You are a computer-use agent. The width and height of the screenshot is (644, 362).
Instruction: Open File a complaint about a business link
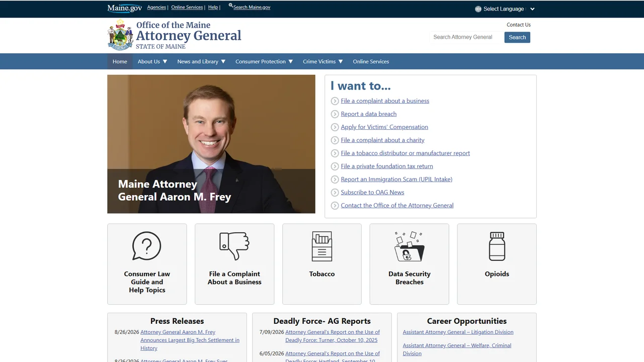(385, 101)
